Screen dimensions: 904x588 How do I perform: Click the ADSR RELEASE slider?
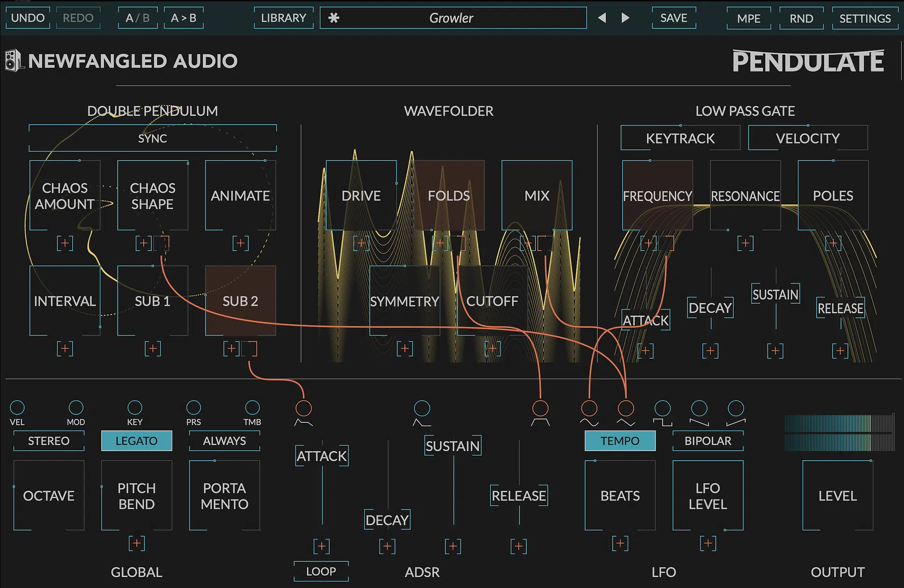pos(519,496)
